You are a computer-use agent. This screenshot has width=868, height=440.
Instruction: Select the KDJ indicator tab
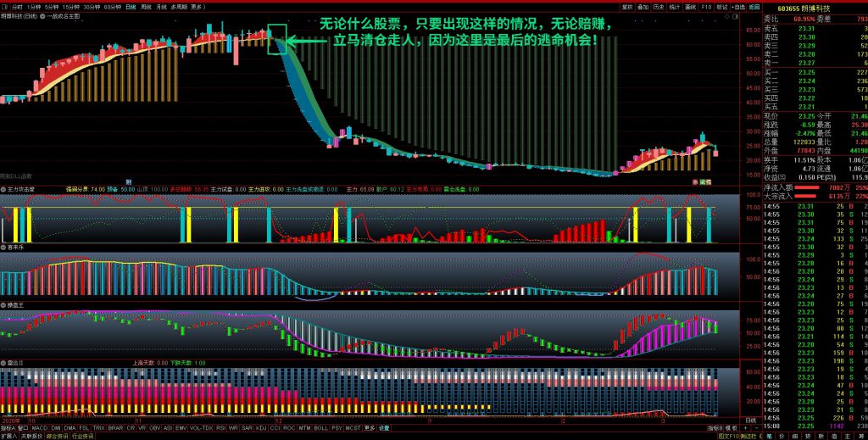click(x=260, y=428)
